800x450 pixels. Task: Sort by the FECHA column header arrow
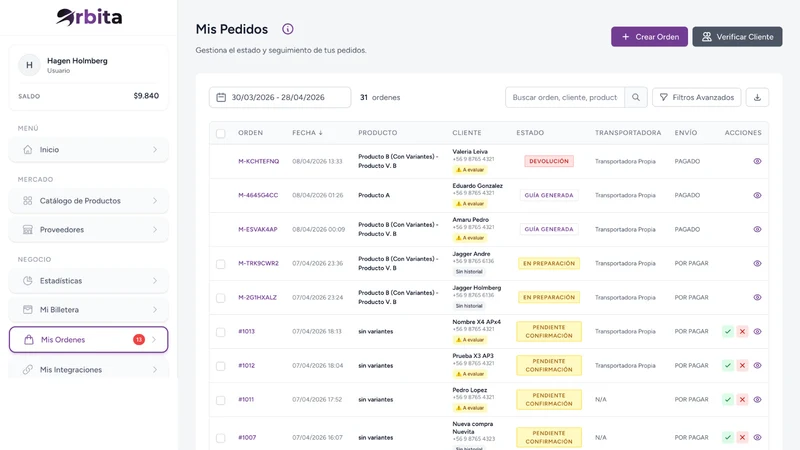[x=320, y=133]
